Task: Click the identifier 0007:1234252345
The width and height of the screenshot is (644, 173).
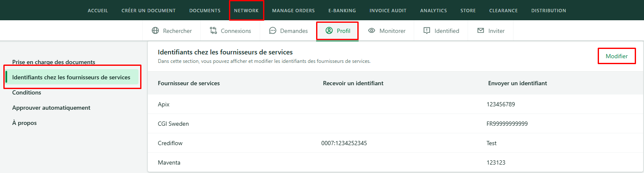Action: 344,143
